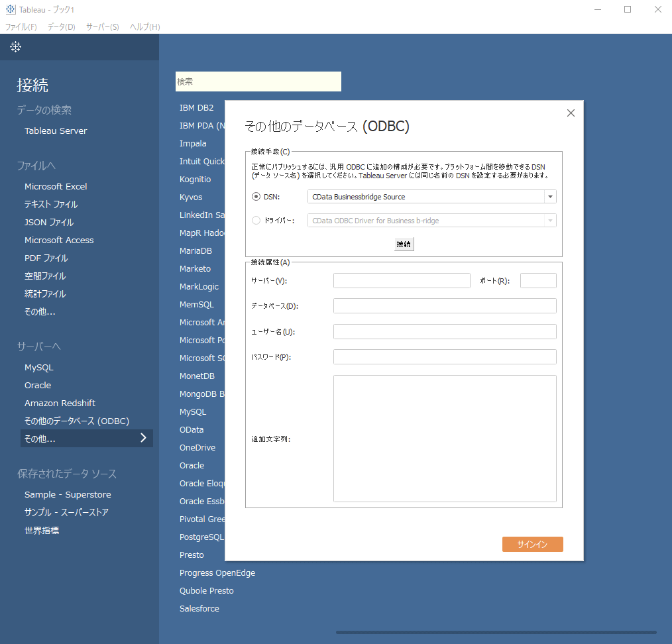Select その他のデータベース (ODBC) in sidebar
This screenshot has height=644, width=672.
pos(77,421)
